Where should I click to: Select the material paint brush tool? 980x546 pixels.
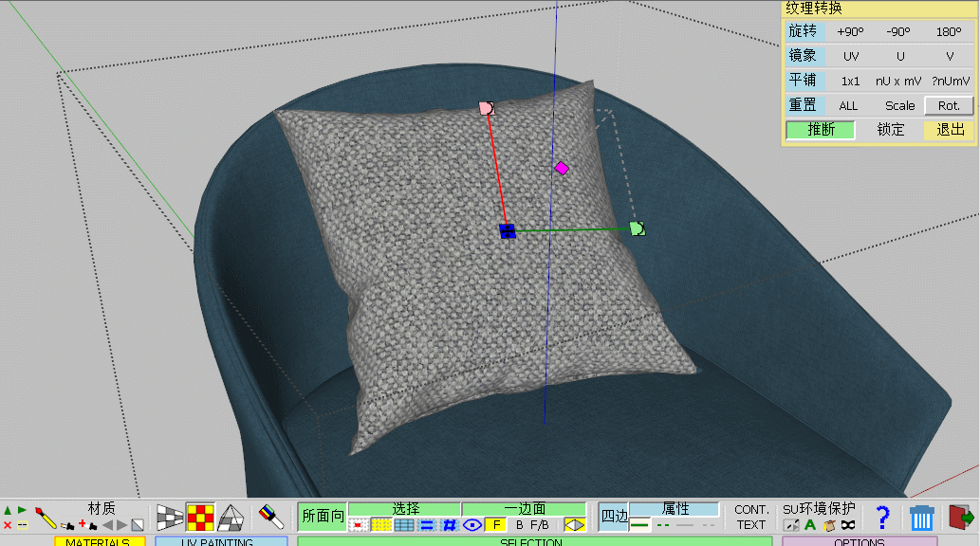(x=46, y=517)
